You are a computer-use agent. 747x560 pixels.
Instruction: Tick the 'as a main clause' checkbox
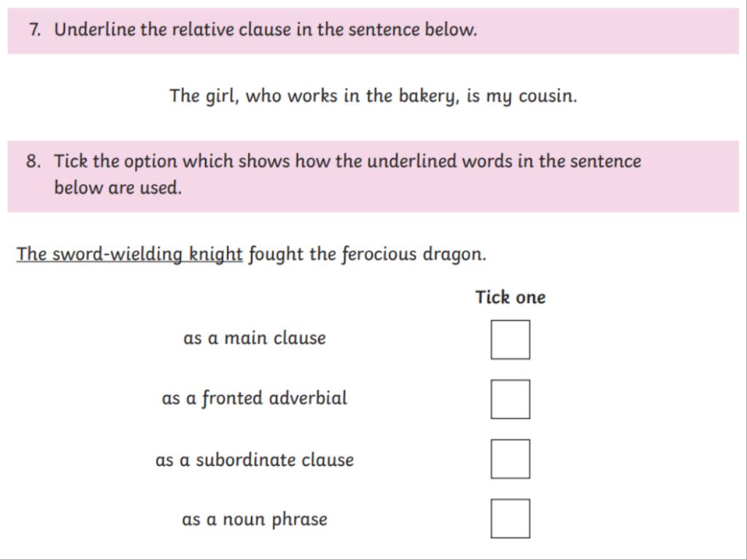(510, 340)
